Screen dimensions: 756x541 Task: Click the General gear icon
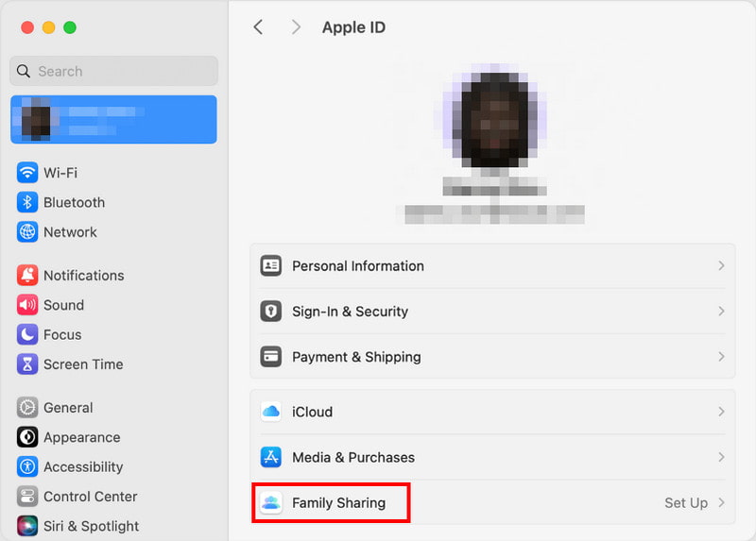tap(27, 408)
